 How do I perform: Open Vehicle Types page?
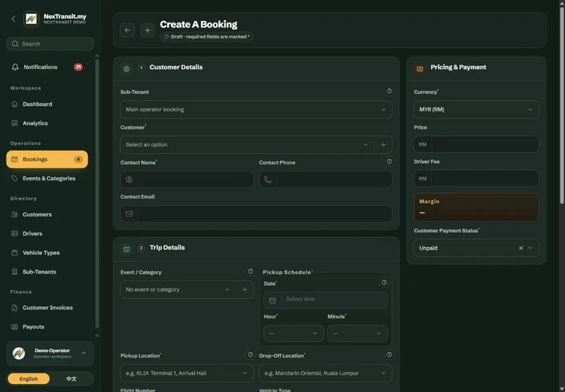47,252
